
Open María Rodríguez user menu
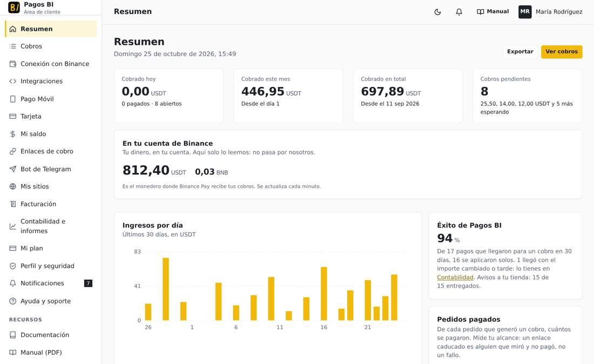coord(550,12)
